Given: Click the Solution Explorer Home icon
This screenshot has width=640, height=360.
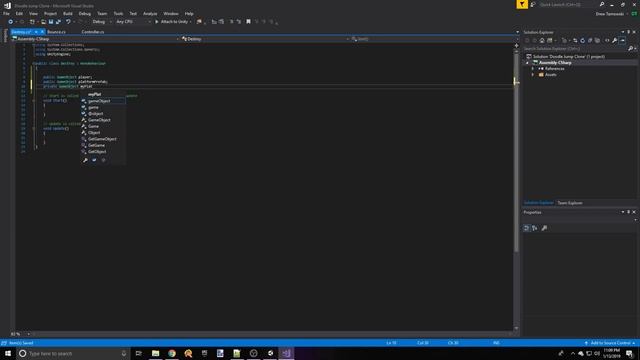Looking at the screenshot, I should [x=542, y=40].
